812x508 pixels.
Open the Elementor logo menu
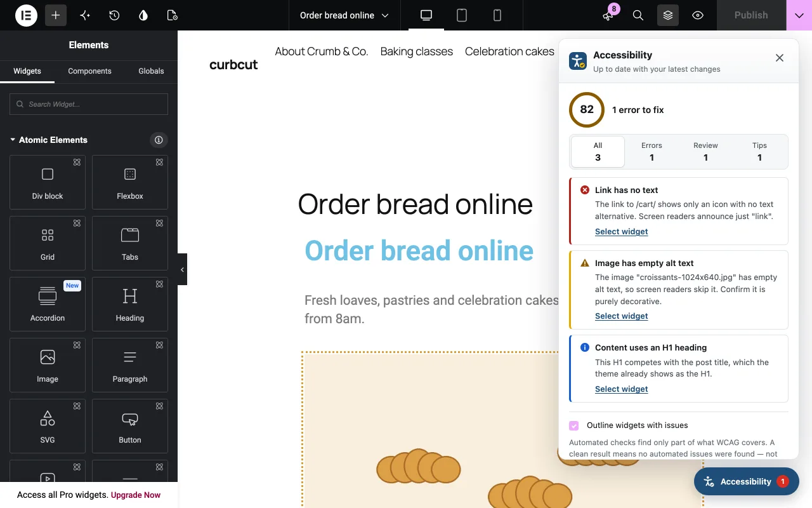(x=26, y=15)
